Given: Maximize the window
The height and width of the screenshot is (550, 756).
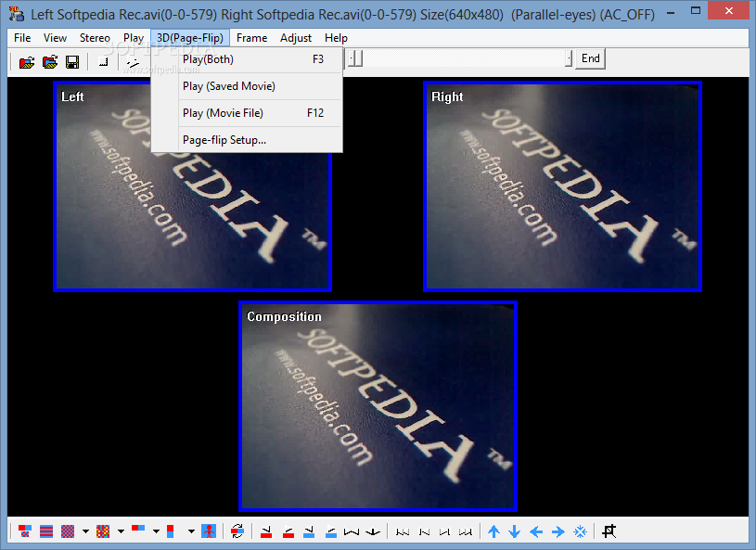Looking at the screenshot, I should pyautogui.click(x=696, y=10).
